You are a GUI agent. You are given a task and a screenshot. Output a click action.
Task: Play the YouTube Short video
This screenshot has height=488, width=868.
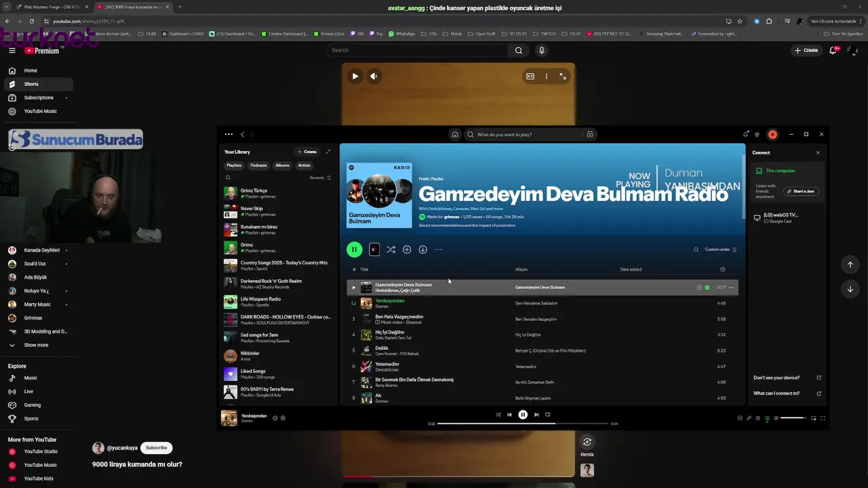pos(355,77)
